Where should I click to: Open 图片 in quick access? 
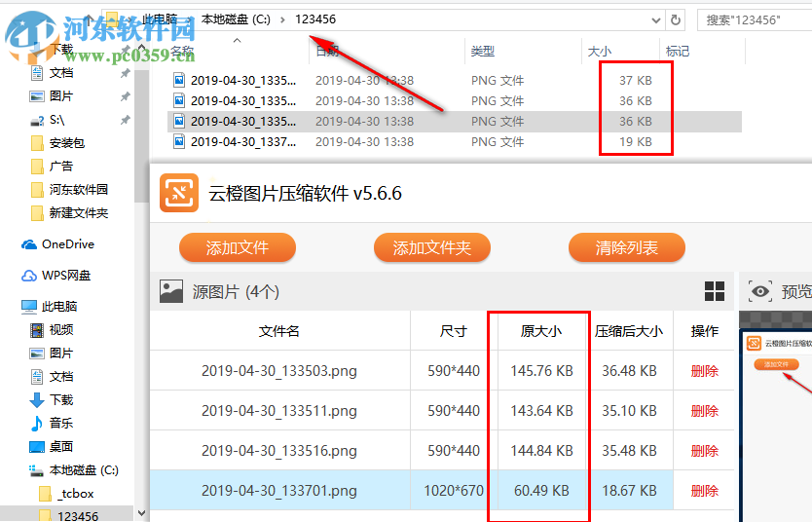61,95
